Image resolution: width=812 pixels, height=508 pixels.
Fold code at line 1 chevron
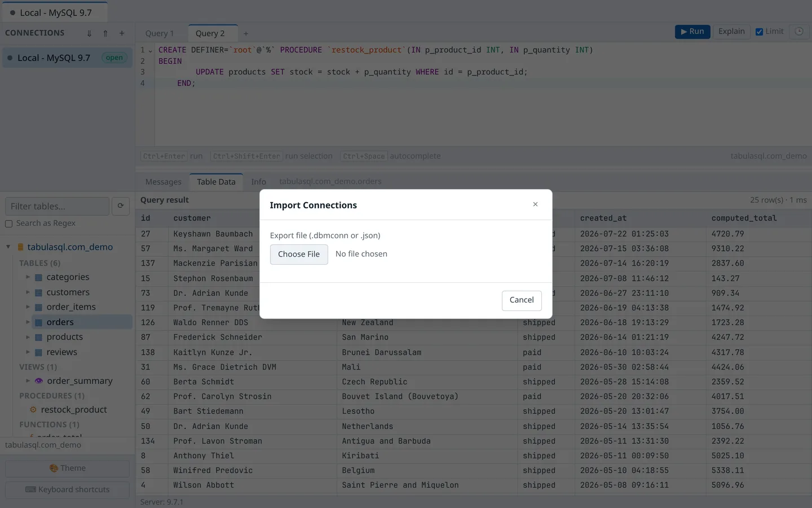[x=151, y=51]
